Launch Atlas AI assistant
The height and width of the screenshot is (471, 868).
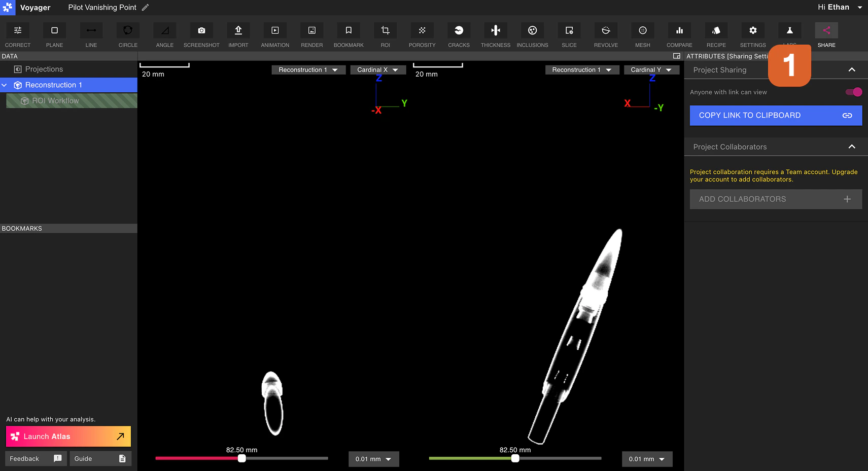[68, 436]
